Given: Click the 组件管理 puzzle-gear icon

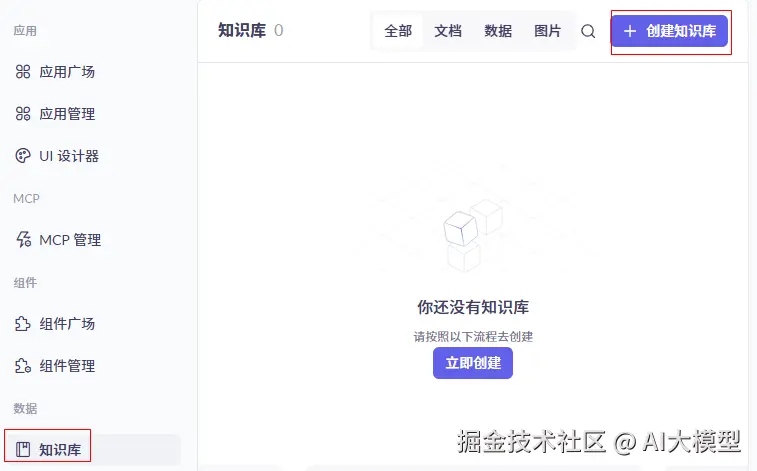Looking at the screenshot, I should [x=23, y=366].
